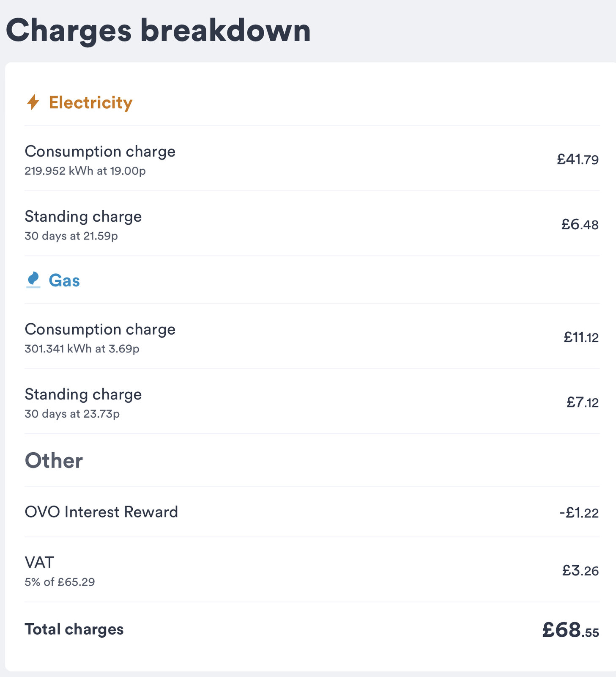
Task: Click the Electricity lightning bolt icon
Action: tap(33, 102)
